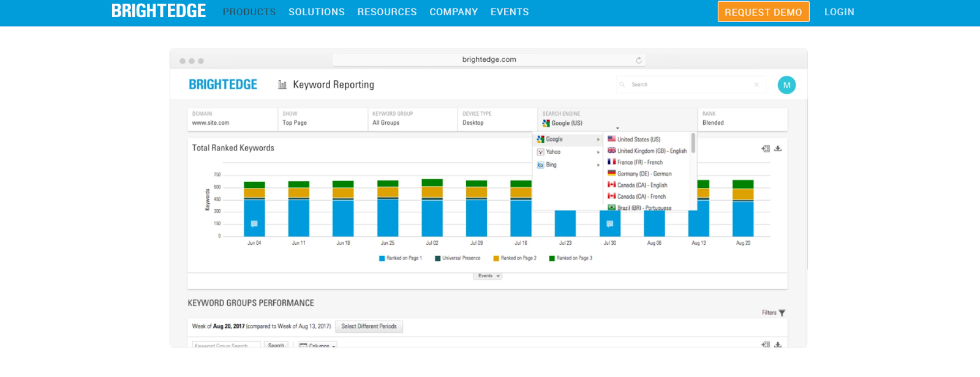980x377 pixels.
Task: Open the Show filter Top Page
Action: coord(322,119)
